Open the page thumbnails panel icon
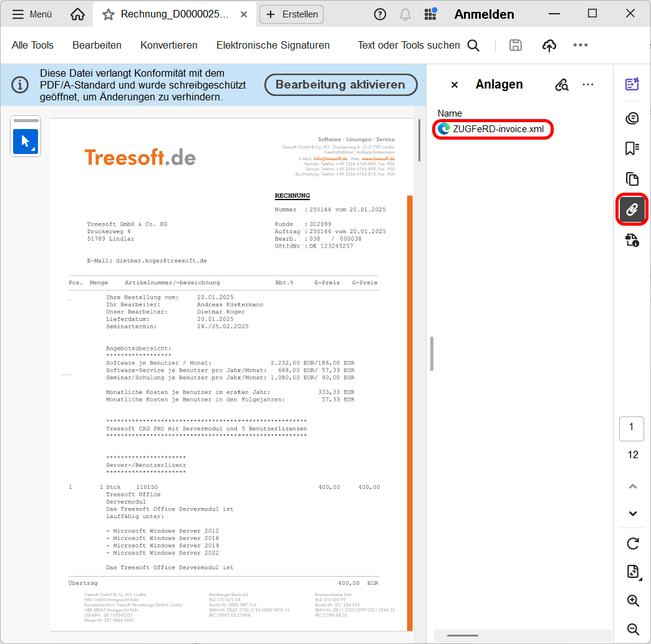Screen dimensions: 651x644 [x=632, y=180]
